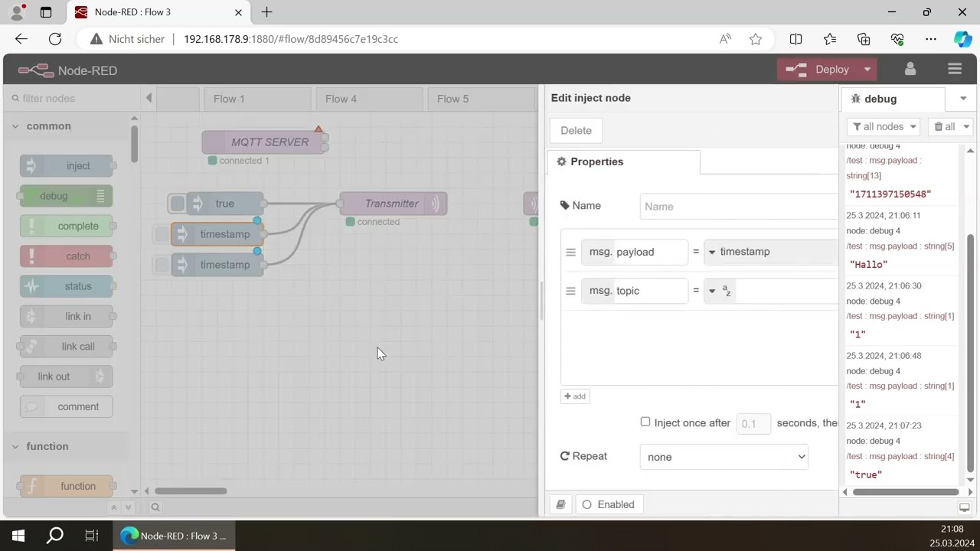Open the Node-RED hamburger main menu
Image resolution: width=980 pixels, height=551 pixels.
(x=954, y=69)
